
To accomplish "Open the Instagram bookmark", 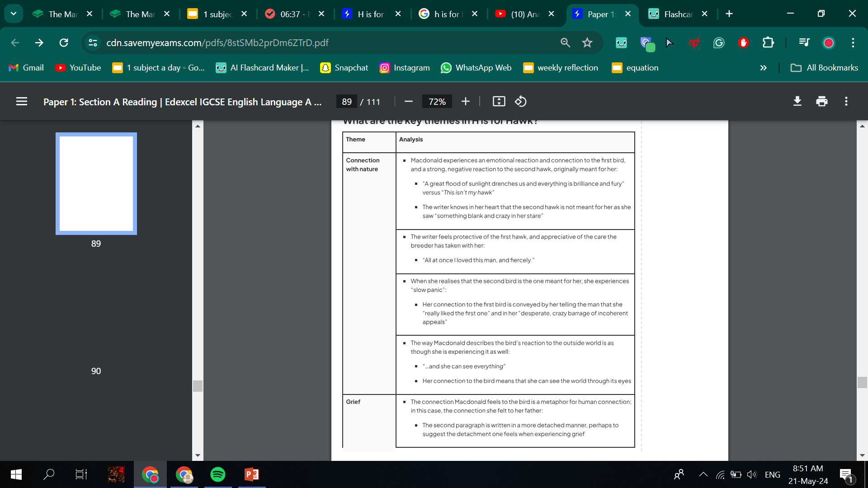I will (405, 68).
